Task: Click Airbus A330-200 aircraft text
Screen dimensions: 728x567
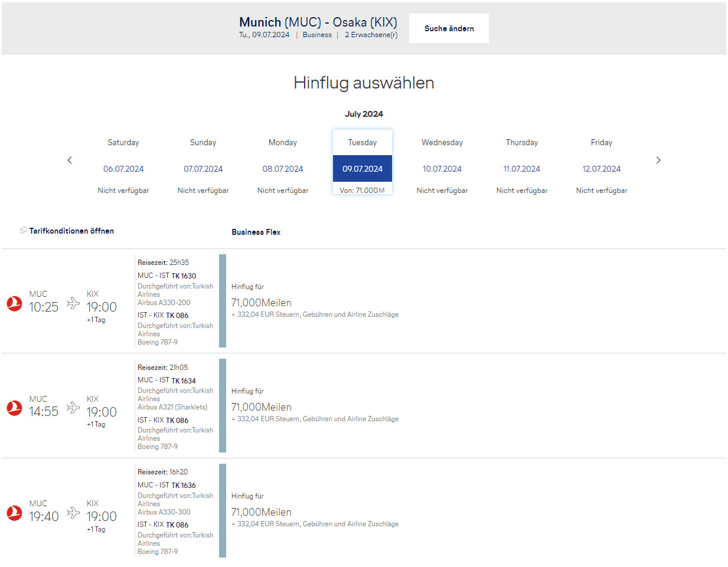Action: pos(164,303)
